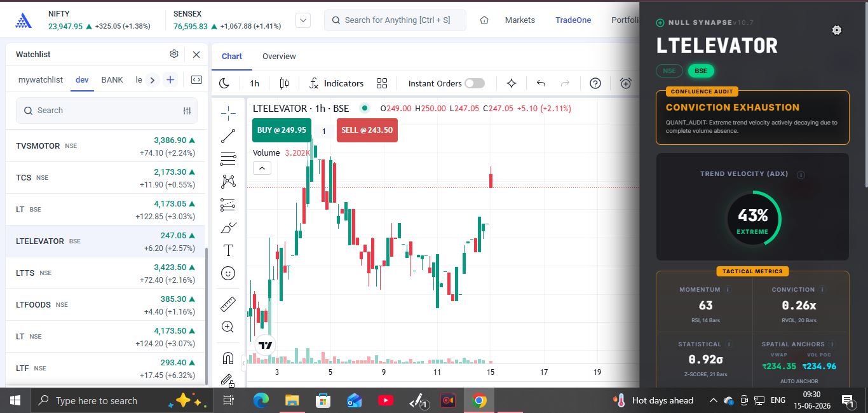Toggle the Instant Orders switch
Screen dimensions: 868x413
click(475, 83)
